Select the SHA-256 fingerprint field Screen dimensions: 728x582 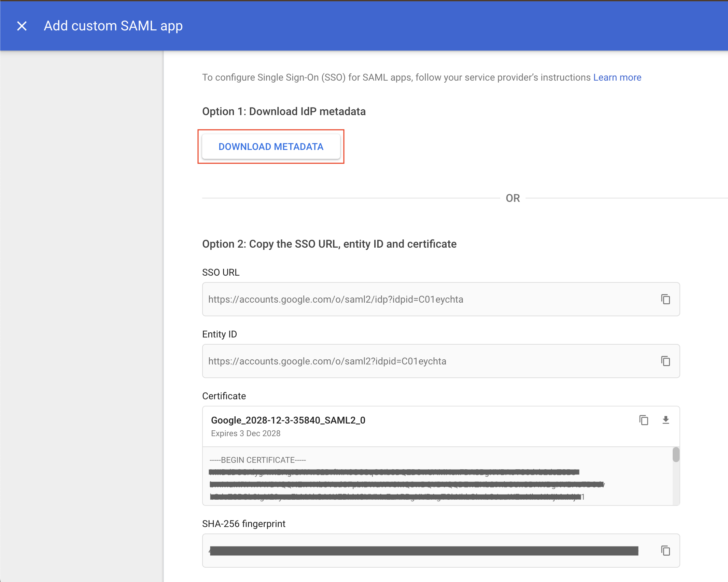point(410,550)
